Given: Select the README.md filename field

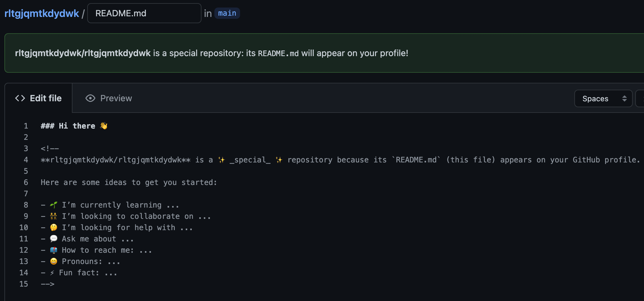Looking at the screenshot, I should point(144,13).
